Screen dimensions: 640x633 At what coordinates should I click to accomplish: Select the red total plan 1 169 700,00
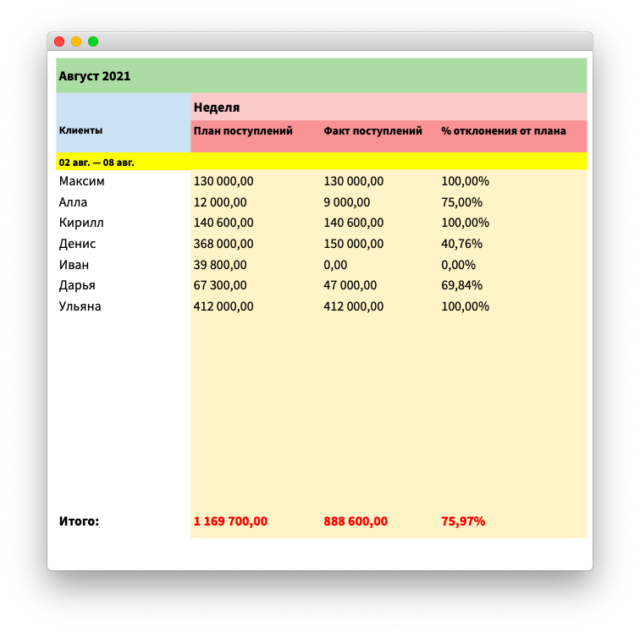click(x=230, y=521)
